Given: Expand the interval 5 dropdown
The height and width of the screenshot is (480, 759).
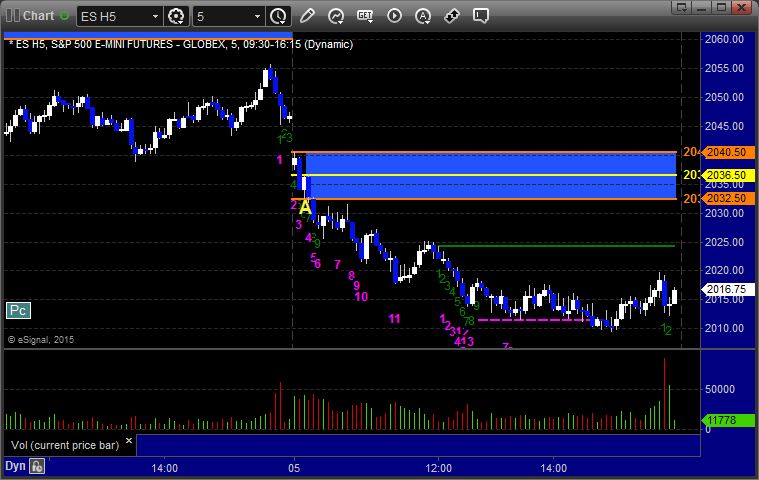Looking at the screenshot, I should [x=256, y=16].
